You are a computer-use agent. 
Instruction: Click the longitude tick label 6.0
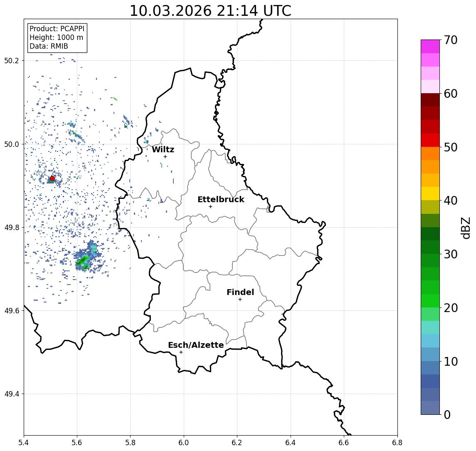point(184,443)
